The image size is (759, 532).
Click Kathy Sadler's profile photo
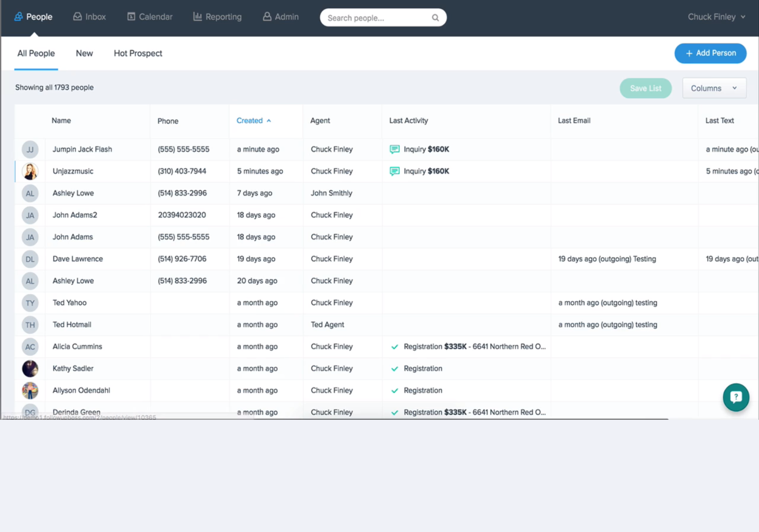point(30,368)
